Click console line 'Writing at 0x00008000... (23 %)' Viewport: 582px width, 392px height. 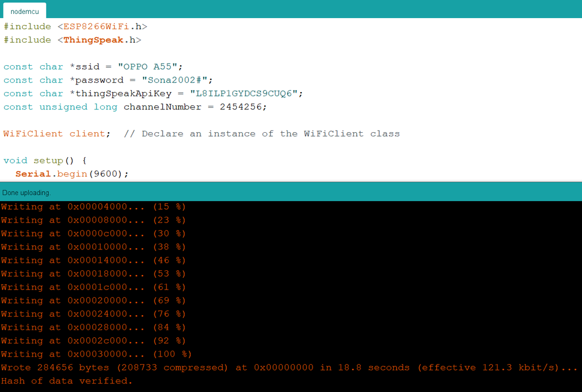(93, 220)
